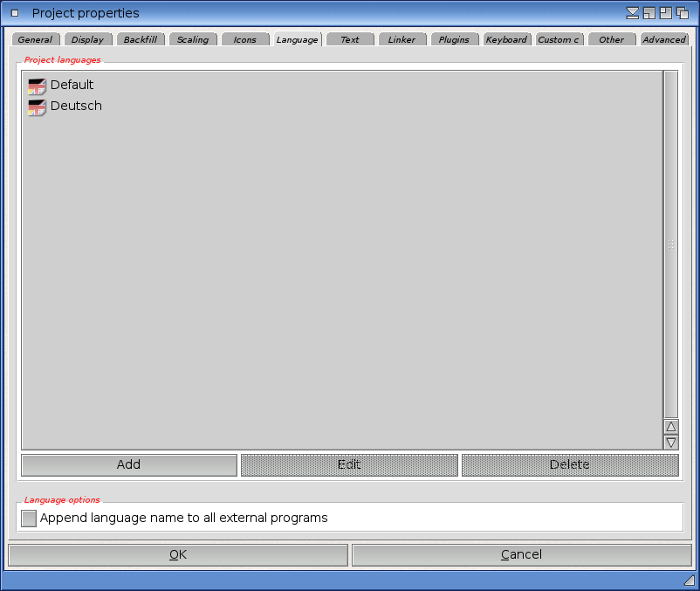This screenshot has width=700, height=591.
Task: Select the Deutsch language entry
Action: [76, 107]
